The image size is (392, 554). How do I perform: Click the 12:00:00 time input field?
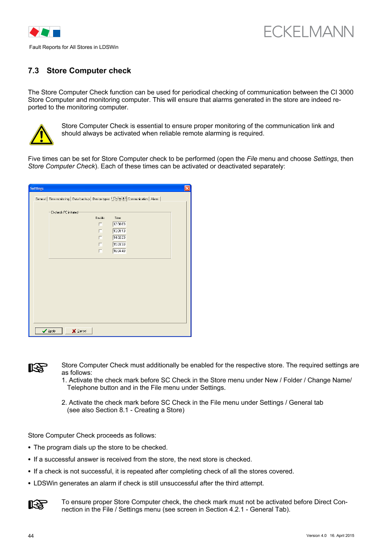(119, 224)
